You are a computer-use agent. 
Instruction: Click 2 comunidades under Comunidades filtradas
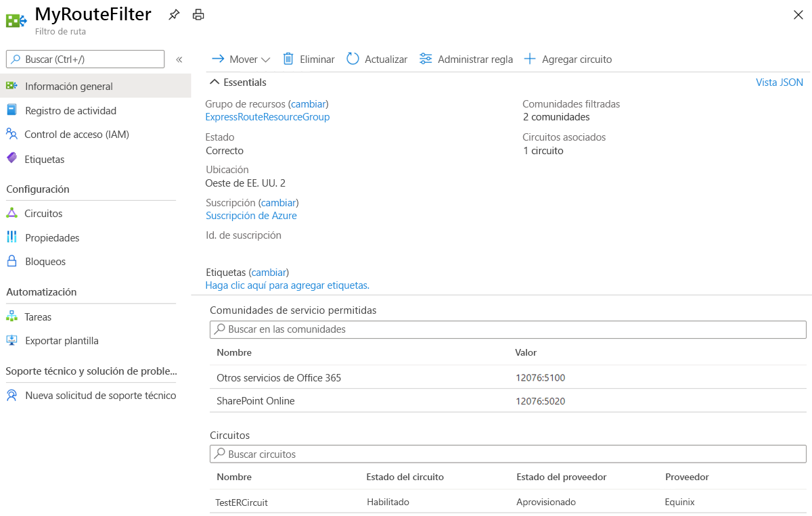[556, 117]
